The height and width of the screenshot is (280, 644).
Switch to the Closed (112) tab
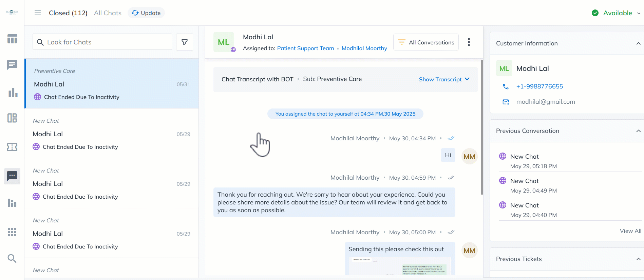coord(68,13)
